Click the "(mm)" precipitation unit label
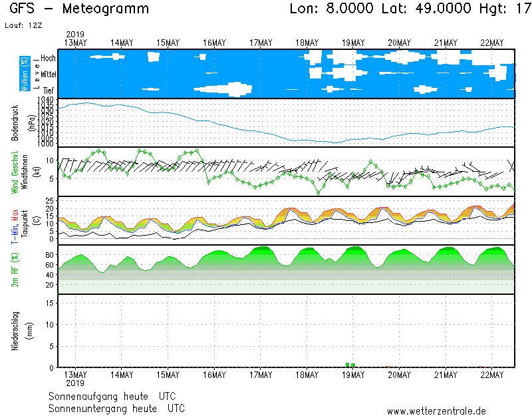 (x=30, y=331)
